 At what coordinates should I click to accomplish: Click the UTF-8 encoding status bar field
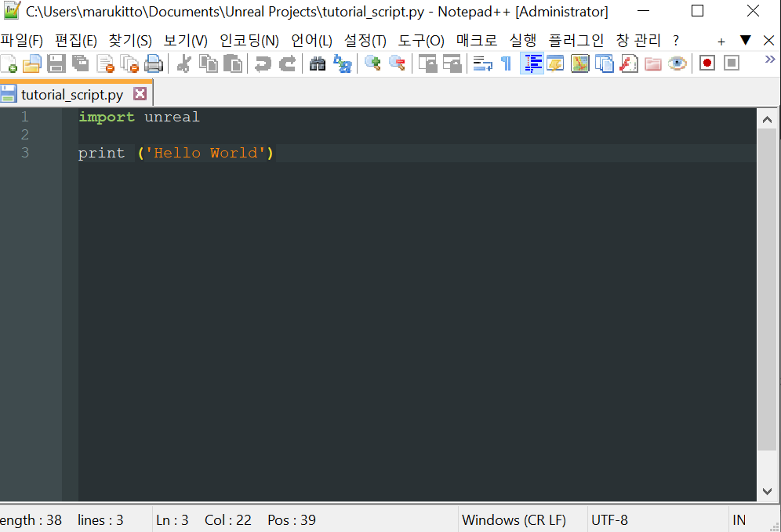click(609, 520)
